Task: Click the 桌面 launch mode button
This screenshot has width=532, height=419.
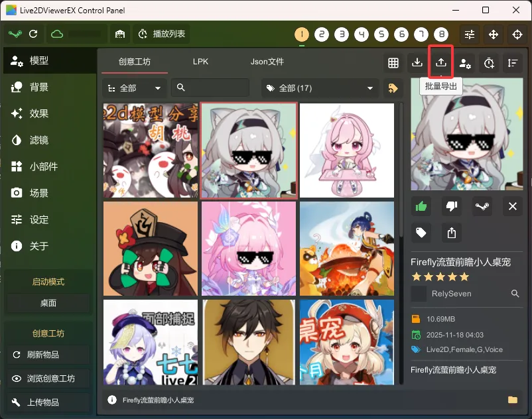Action: point(48,303)
